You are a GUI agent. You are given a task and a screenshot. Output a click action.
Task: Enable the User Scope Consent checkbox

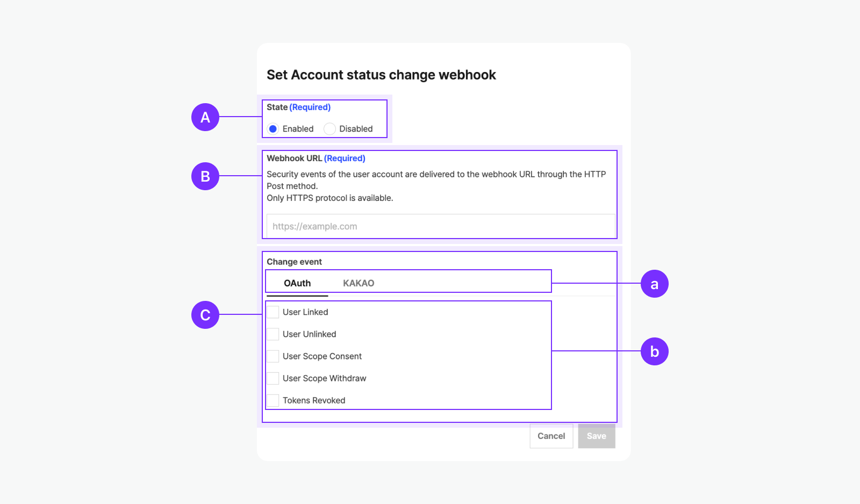[273, 356]
